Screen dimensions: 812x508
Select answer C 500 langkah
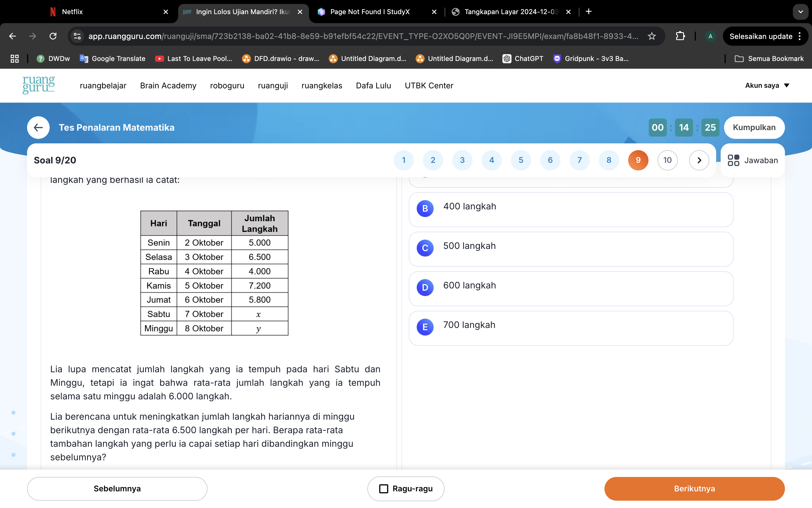click(x=571, y=249)
